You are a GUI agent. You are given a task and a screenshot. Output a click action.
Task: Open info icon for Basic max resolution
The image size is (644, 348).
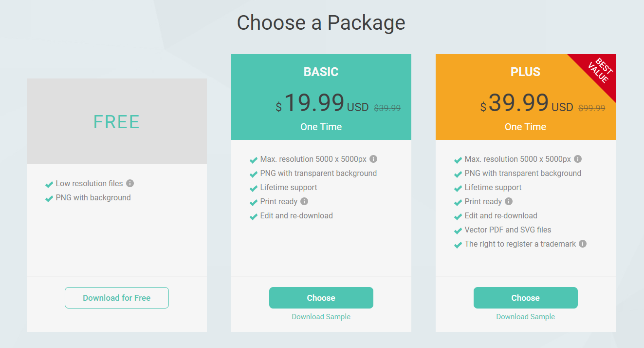coord(373,159)
